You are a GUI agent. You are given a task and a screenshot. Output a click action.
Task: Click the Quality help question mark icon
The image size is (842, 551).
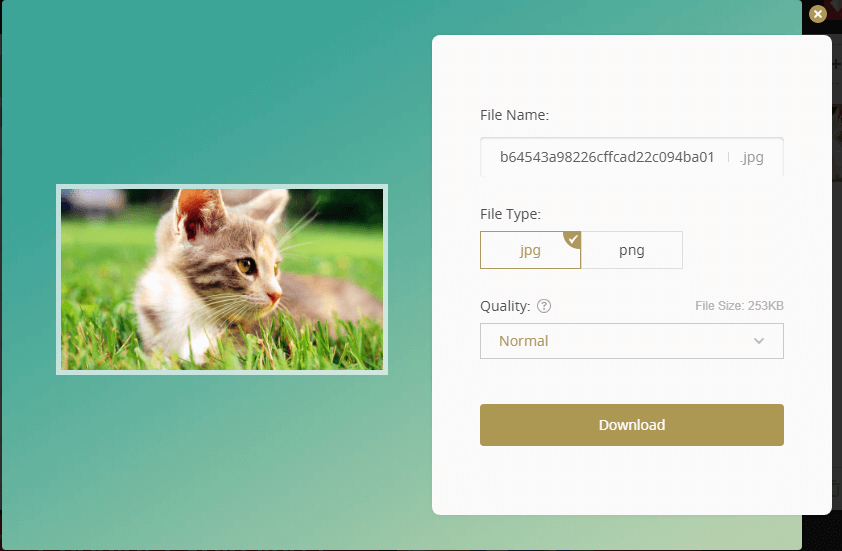(544, 306)
